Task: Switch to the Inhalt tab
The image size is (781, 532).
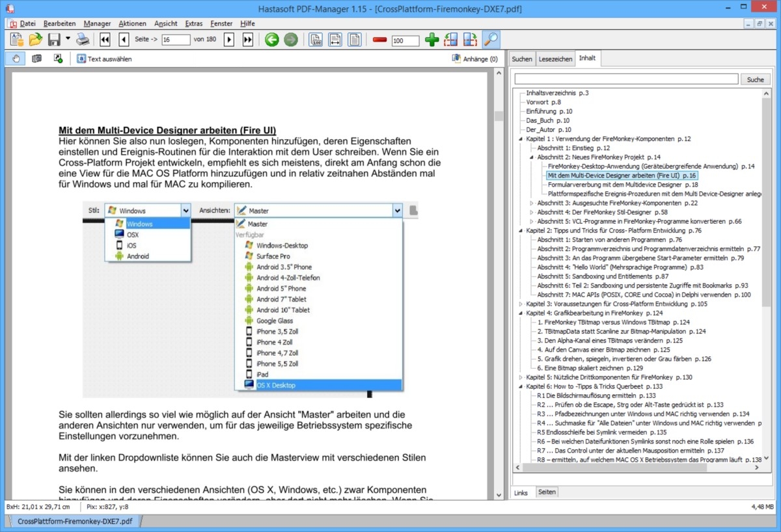Action: [587, 59]
